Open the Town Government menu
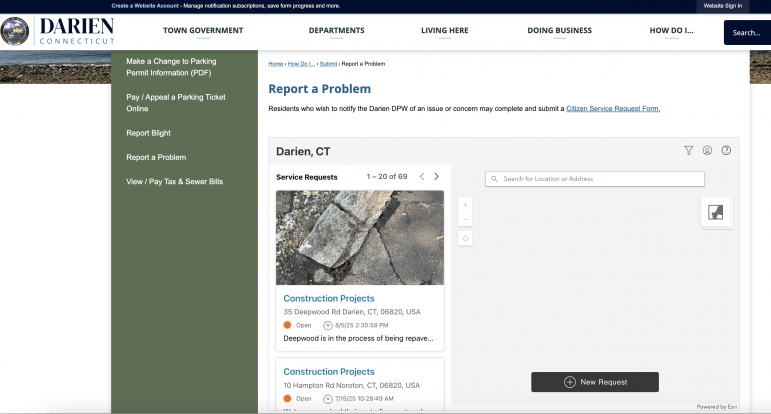Image resolution: width=771 pixels, height=414 pixels. pyautogui.click(x=203, y=30)
